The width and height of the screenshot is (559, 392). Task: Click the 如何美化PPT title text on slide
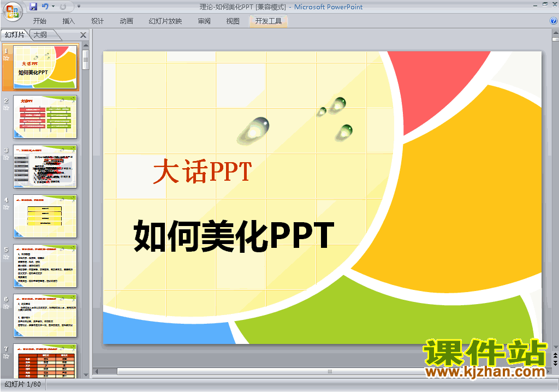click(234, 236)
